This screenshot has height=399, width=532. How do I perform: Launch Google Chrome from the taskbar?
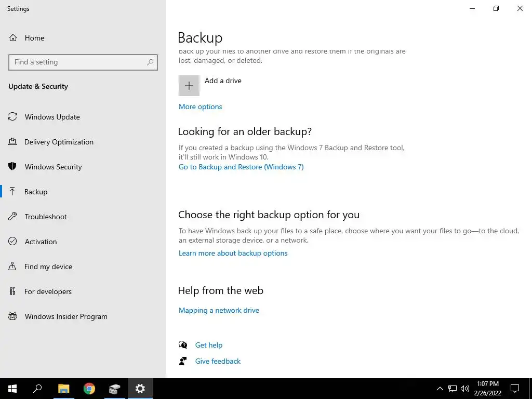(x=89, y=389)
